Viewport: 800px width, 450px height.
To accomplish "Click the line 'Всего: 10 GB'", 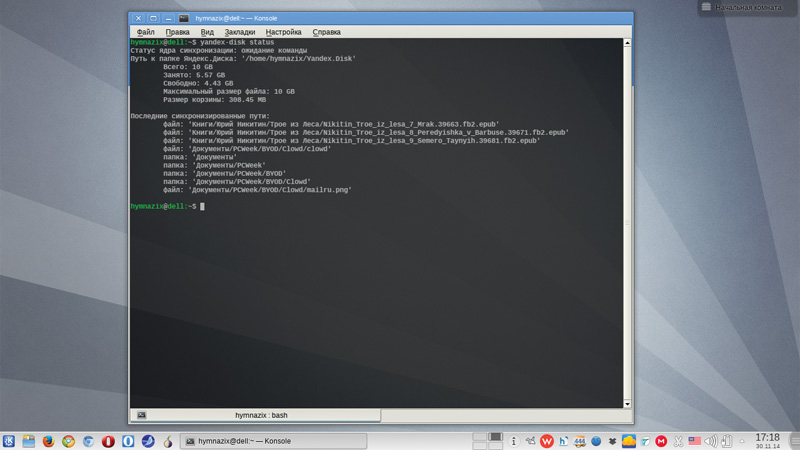I will [188, 67].
